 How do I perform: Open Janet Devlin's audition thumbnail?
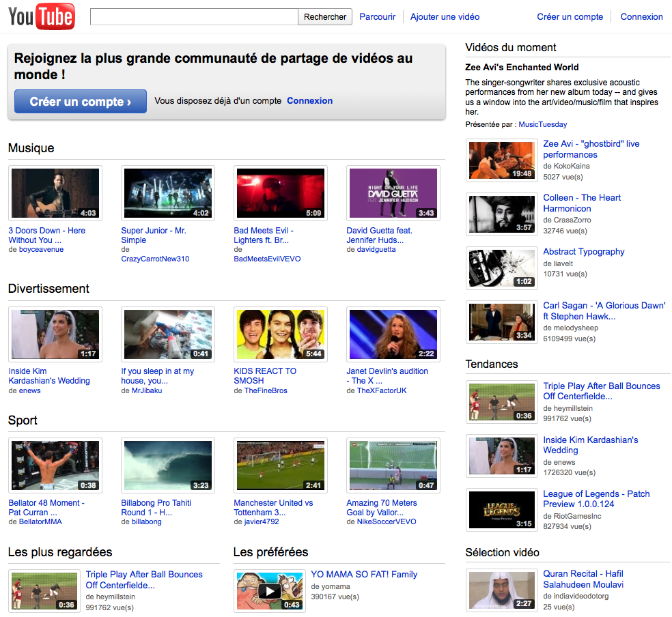click(393, 334)
